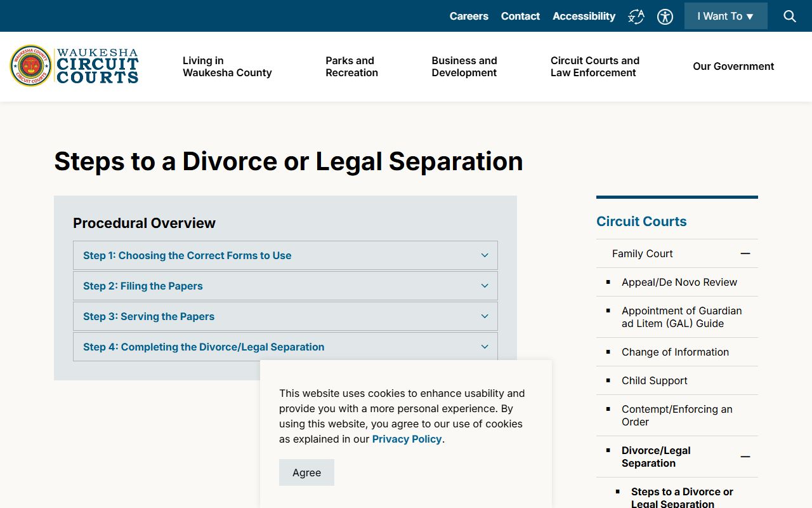Screen dimensions: 812x508
Task: Open Living in Waukesha County menu
Action: (227, 67)
